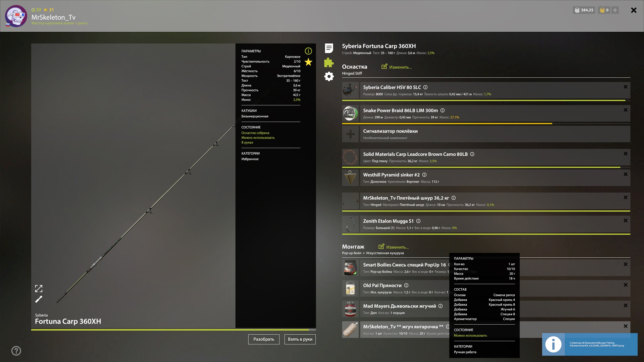Open the puzzle-piece components tab

[x=329, y=62]
